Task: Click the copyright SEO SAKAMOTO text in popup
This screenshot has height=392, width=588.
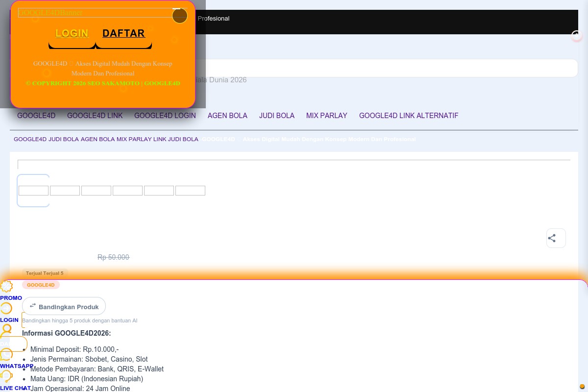Action: [103, 83]
